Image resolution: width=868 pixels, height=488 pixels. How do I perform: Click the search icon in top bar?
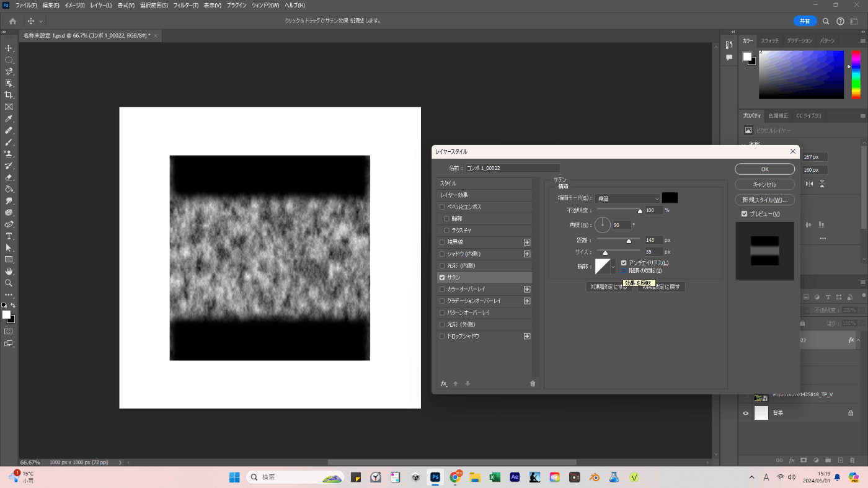826,21
